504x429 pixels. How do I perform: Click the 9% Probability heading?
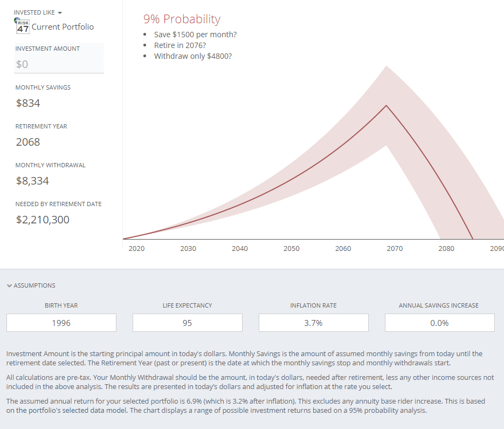182,19
